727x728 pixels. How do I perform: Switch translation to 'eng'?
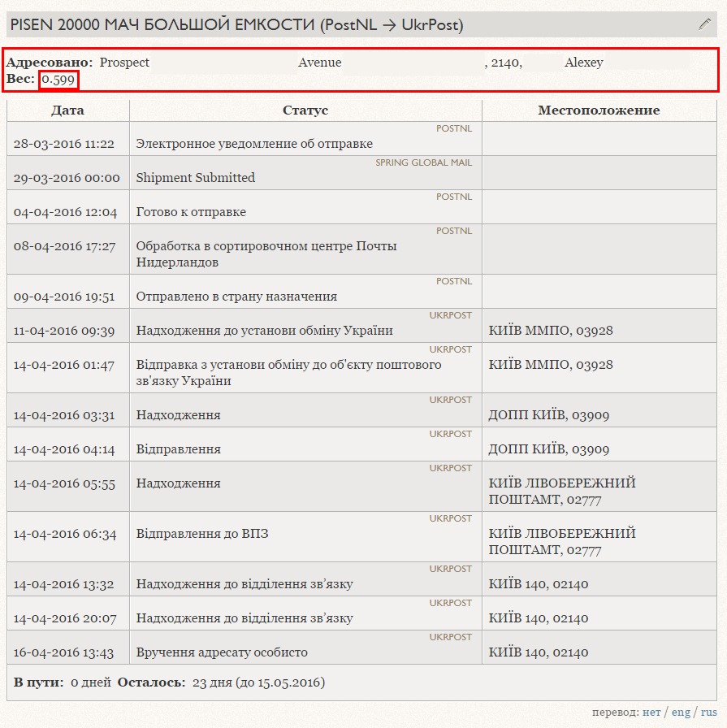tap(681, 713)
